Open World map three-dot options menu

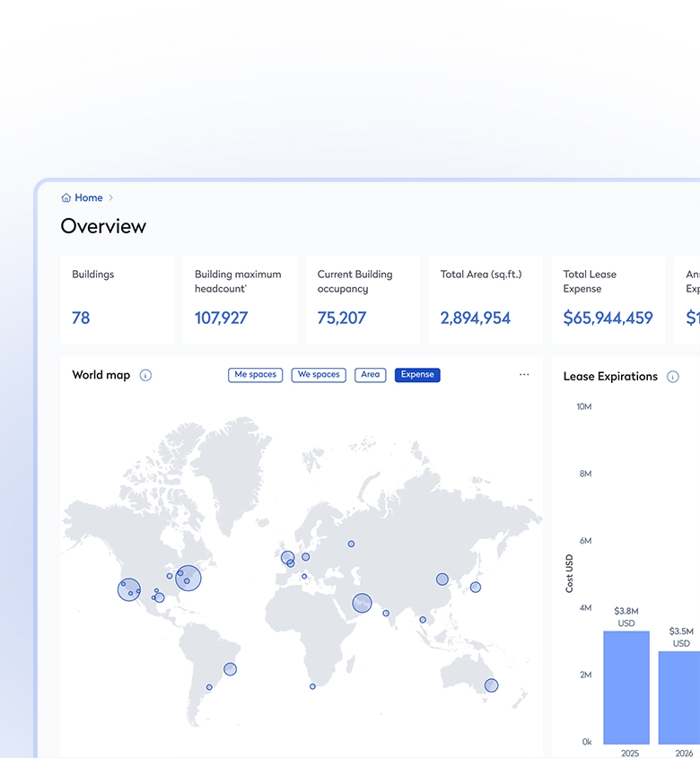(524, 375)
